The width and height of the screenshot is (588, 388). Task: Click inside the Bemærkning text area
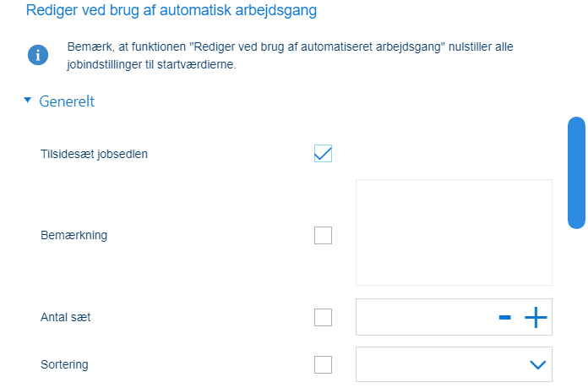[x=454, y=232]
